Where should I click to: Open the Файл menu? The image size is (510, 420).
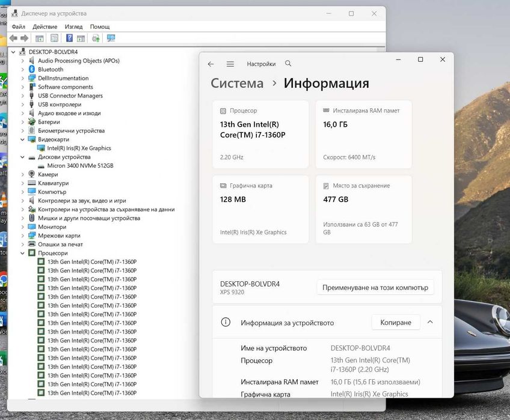[18, 26]
